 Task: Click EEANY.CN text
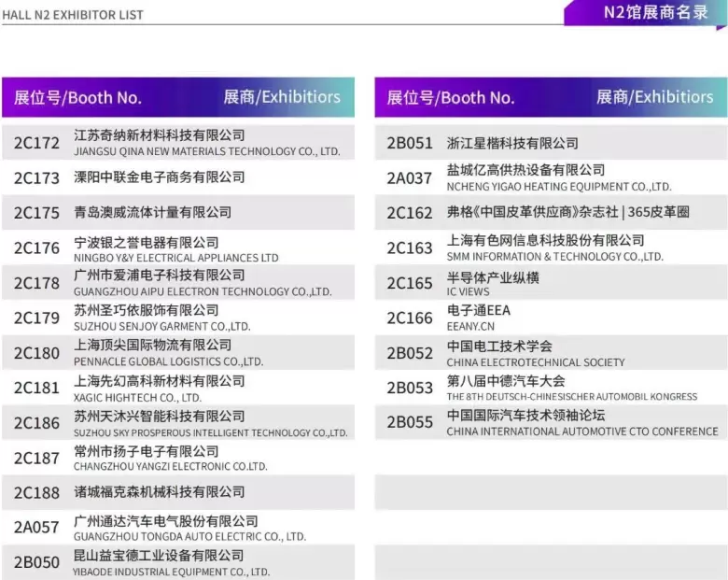click(x=470, y=327)
